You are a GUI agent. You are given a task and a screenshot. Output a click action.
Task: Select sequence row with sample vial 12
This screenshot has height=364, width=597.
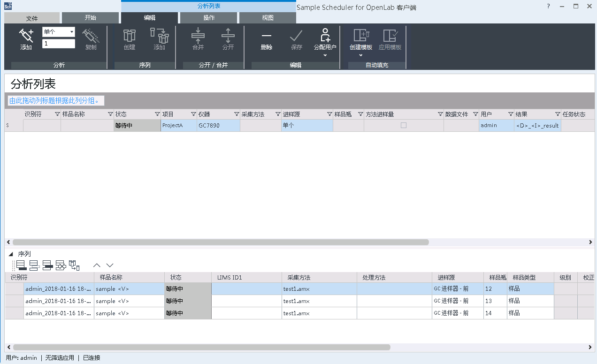point(300,289)
